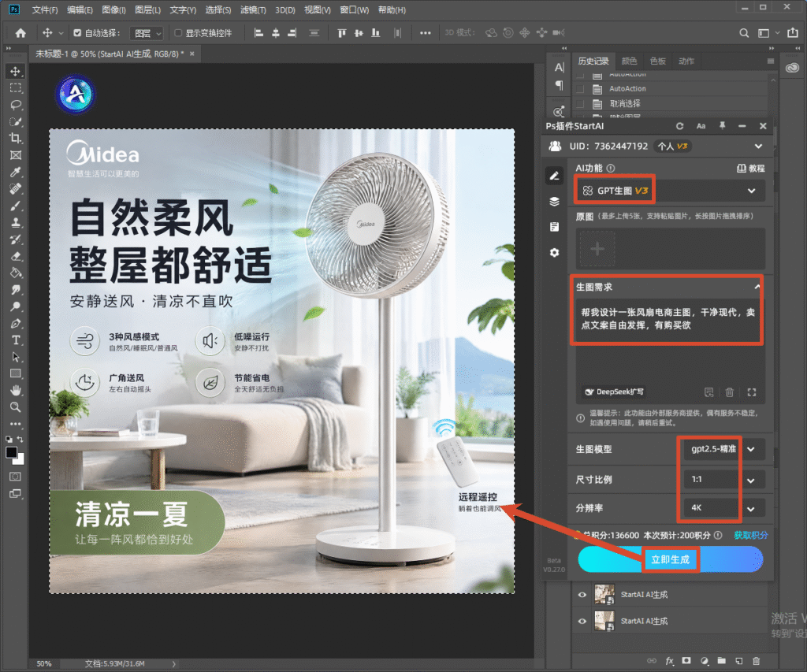Hide the lower StartAI AI生成 layer
The width and height of the screenshot is (807, 672).
coord(582,621)
